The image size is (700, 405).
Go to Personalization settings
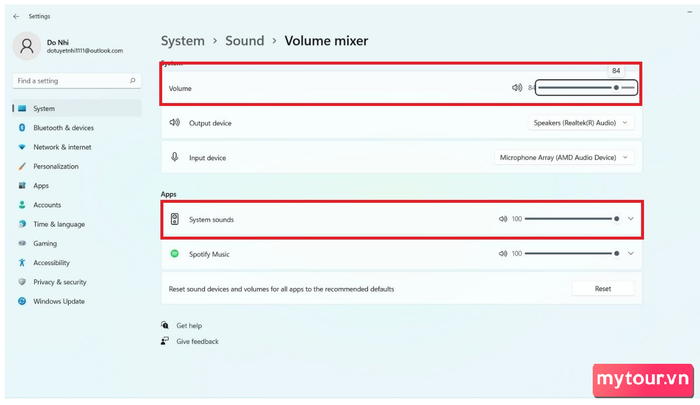point(56,166)
